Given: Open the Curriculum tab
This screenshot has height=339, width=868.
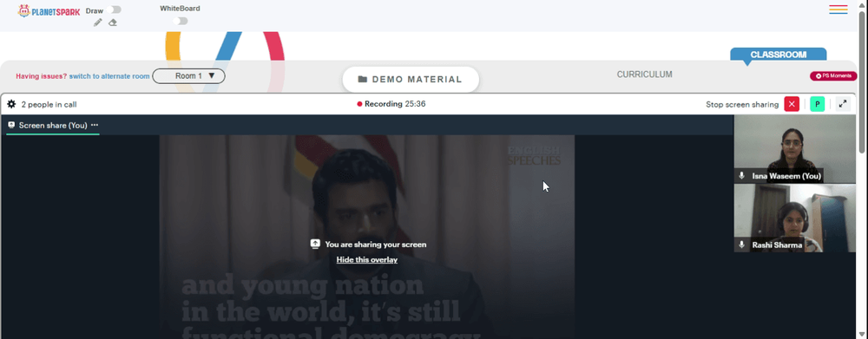Looking at the screenshot, I should tap(644, 74).
